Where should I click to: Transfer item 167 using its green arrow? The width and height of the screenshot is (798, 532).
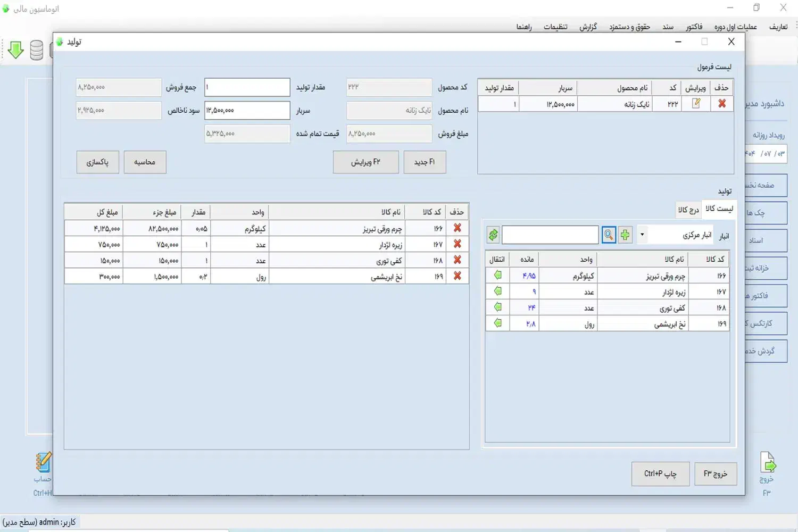[x=497, y=291]
